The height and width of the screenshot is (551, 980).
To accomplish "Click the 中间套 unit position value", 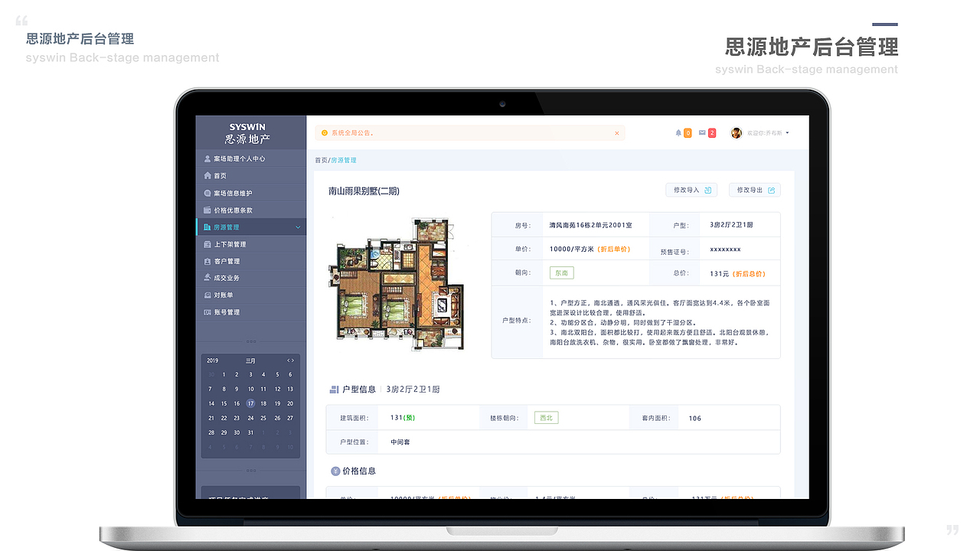I will tap(400, 442).
